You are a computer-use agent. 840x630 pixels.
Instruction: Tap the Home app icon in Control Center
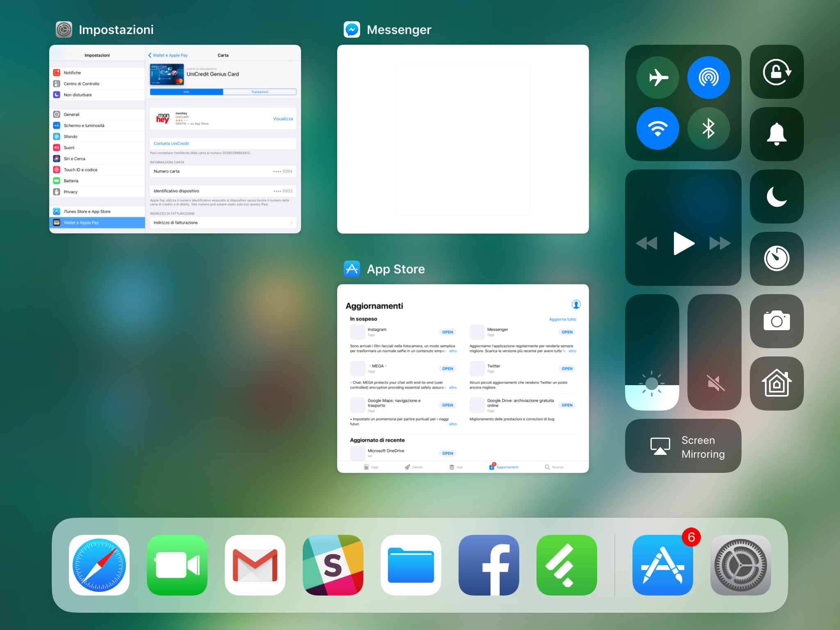click(776, 383)
